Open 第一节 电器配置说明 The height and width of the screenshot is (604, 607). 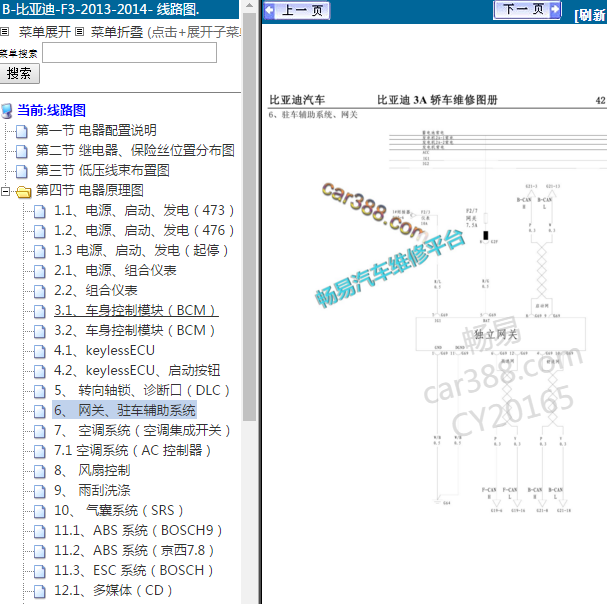[x=96, y=130]
